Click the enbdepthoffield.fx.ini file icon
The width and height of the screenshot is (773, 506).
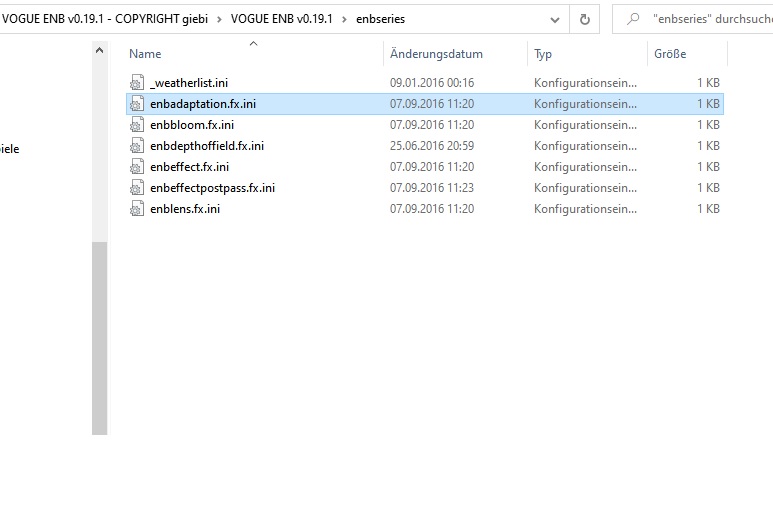(137, 146)
